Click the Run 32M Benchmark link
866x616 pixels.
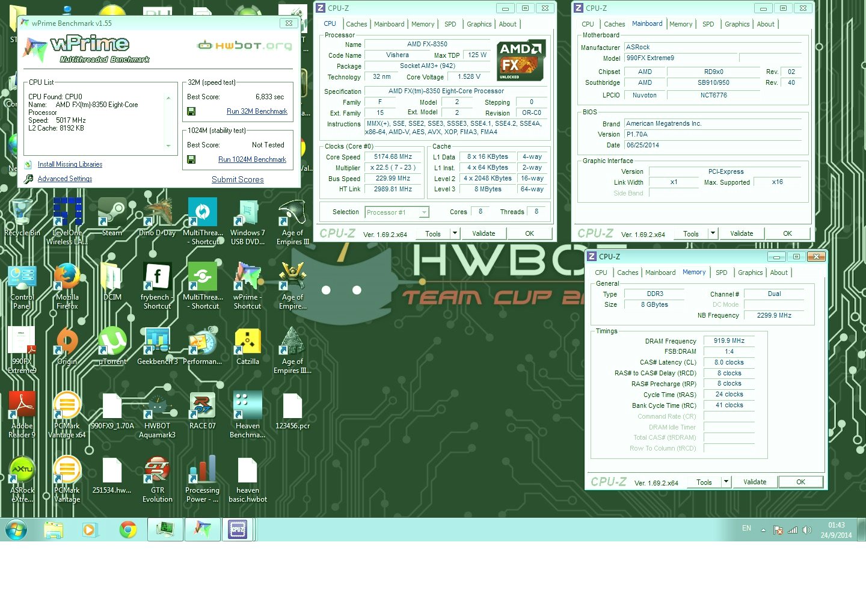pyautogui.click(x=257, y=111)
